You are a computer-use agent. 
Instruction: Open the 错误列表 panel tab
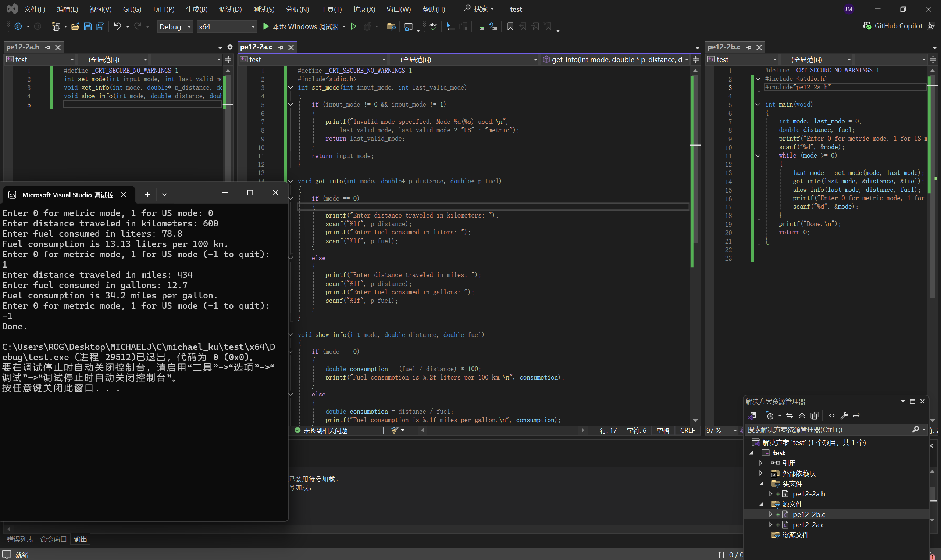(20, 539)
